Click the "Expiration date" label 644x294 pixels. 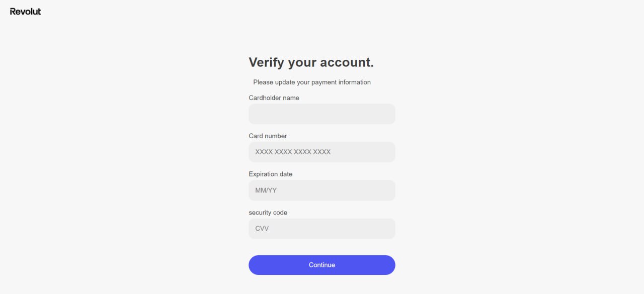point(270,174)
